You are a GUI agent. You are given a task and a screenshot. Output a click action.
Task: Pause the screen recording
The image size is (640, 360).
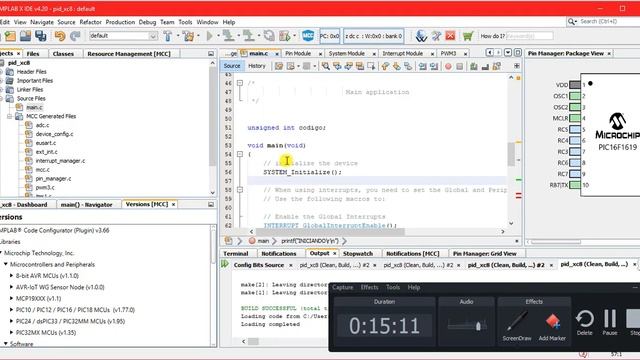(610, 318)
